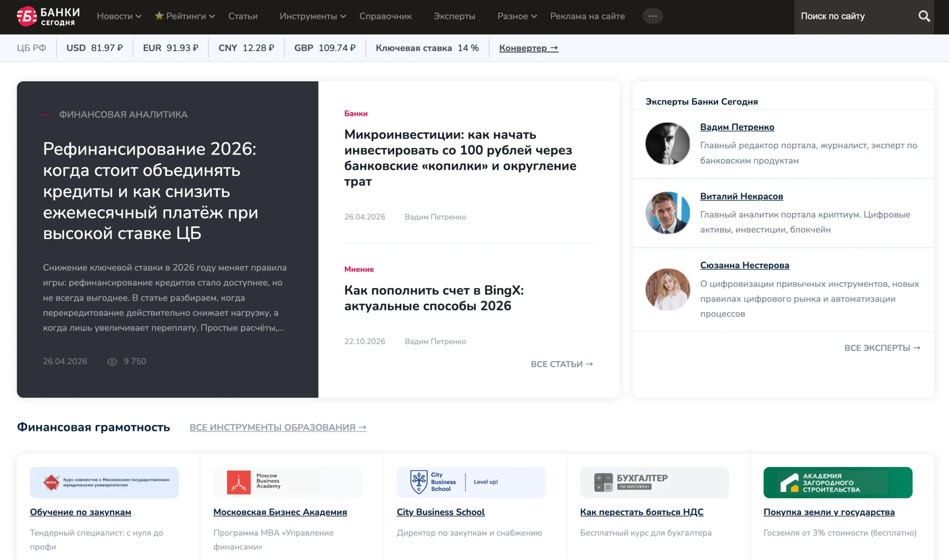Open the Микроинвестиции article headline
Viewport: 949px width, 560px height.
click(460, 158)
